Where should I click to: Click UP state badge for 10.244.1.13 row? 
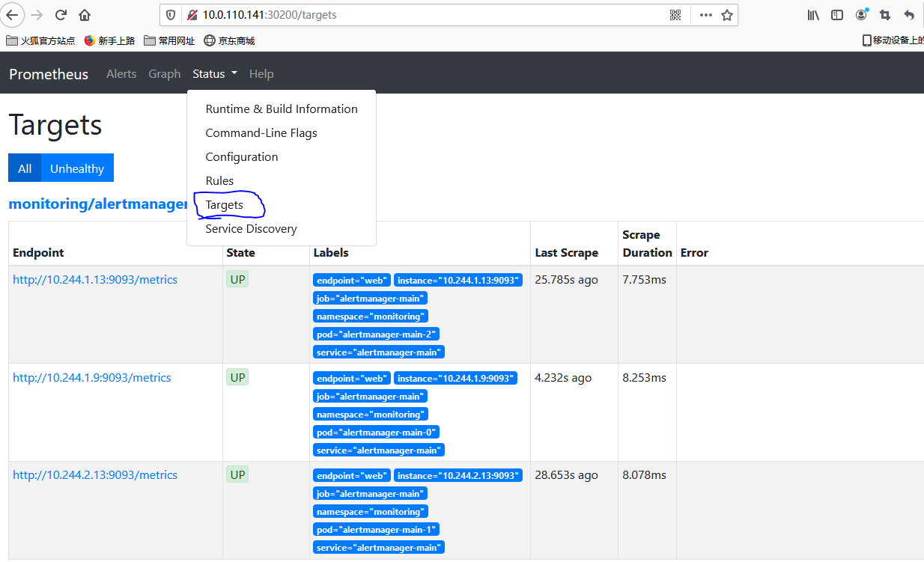237,280
